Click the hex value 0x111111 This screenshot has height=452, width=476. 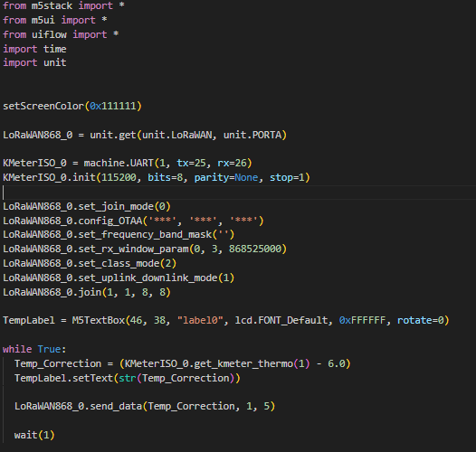pyautogui.click(x=112, y=106)
